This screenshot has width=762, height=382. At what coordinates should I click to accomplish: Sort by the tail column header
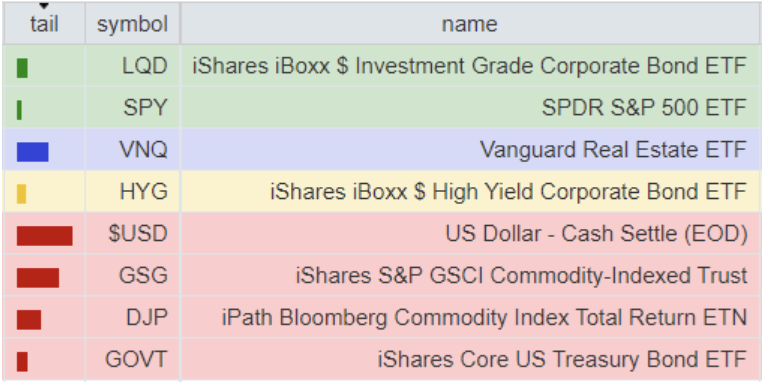pos(44,23)
